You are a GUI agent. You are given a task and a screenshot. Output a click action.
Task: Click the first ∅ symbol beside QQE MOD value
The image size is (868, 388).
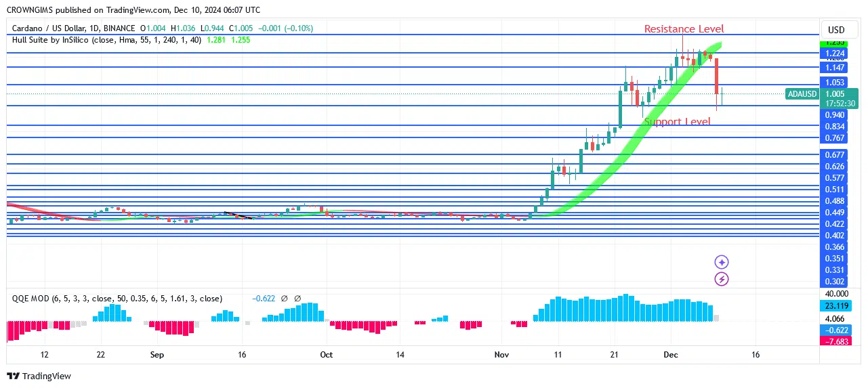(x=285, y=299)
